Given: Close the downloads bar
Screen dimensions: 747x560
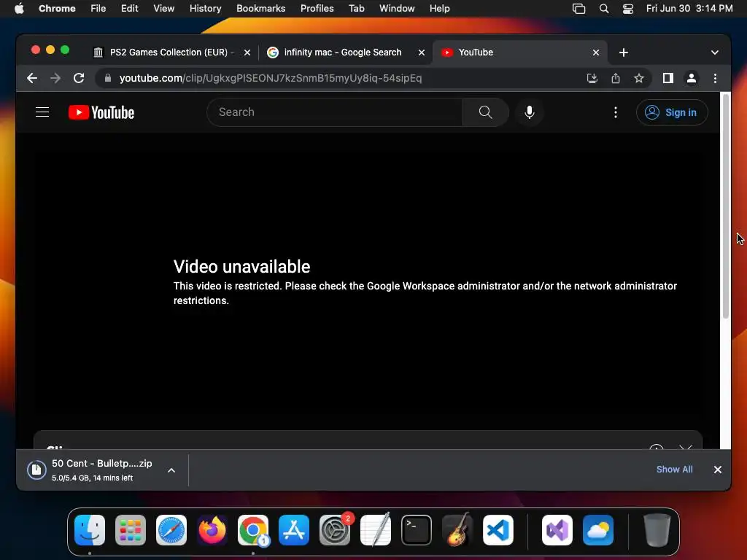Looking at the screenshot, I should (x=718, y=470).
